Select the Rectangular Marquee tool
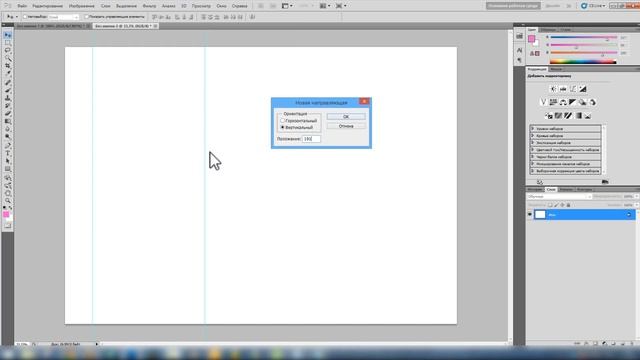Screen dimensions: 640x360 point(8,43)
